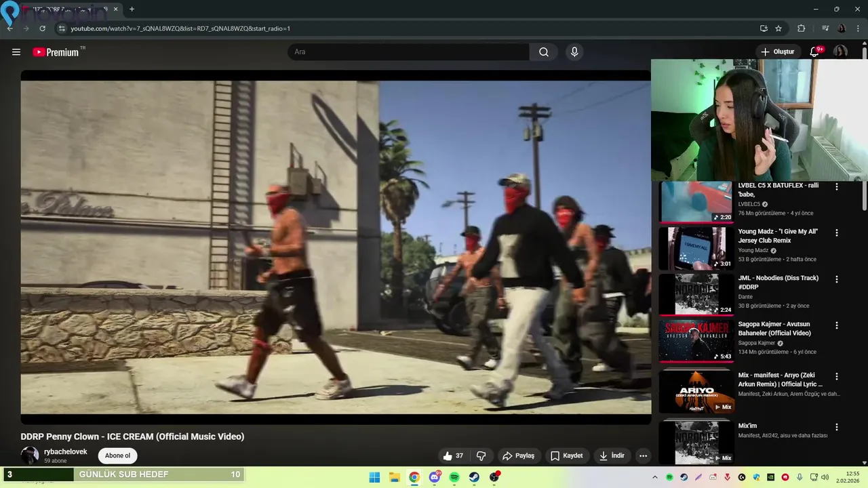Open Windows Start menu

[374, 477]
